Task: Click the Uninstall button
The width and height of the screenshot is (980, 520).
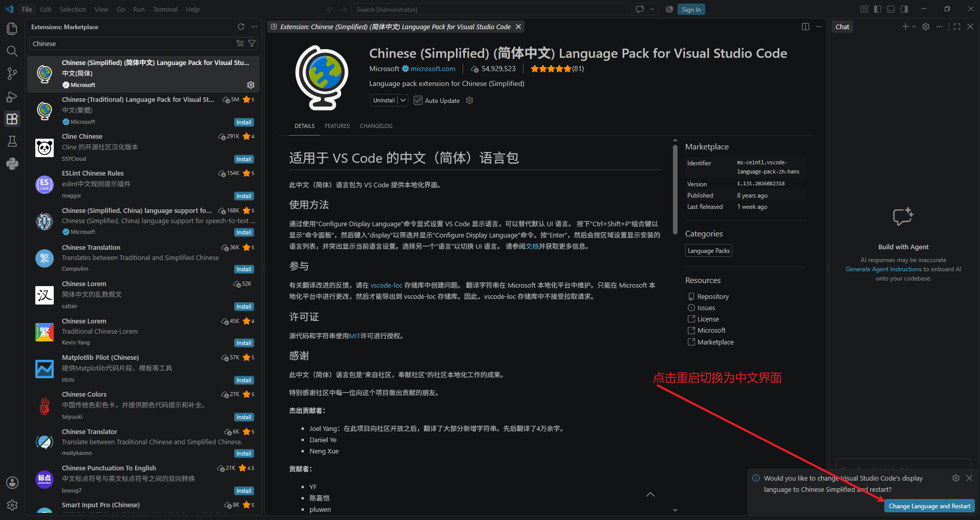Action: [x=384, y=100]
